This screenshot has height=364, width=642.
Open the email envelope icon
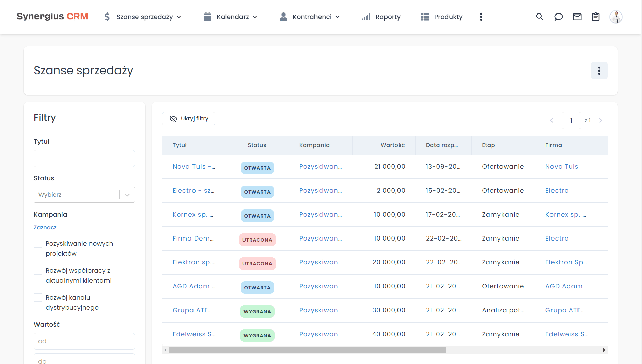(x=577, y=17)
